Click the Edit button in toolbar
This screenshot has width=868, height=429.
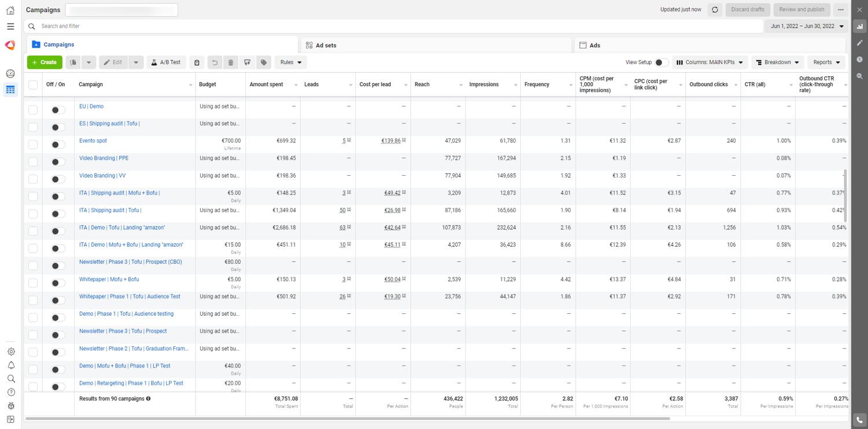[113, 62]
